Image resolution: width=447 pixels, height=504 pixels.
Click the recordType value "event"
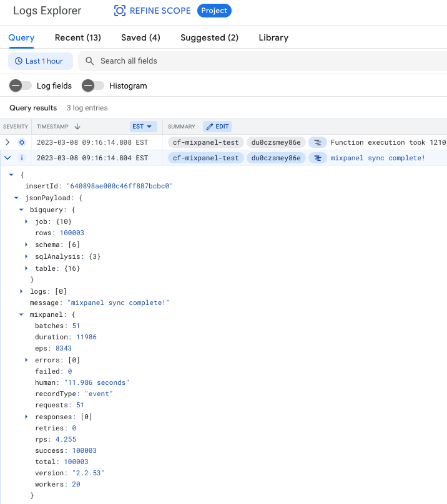(x=99, y=394)
